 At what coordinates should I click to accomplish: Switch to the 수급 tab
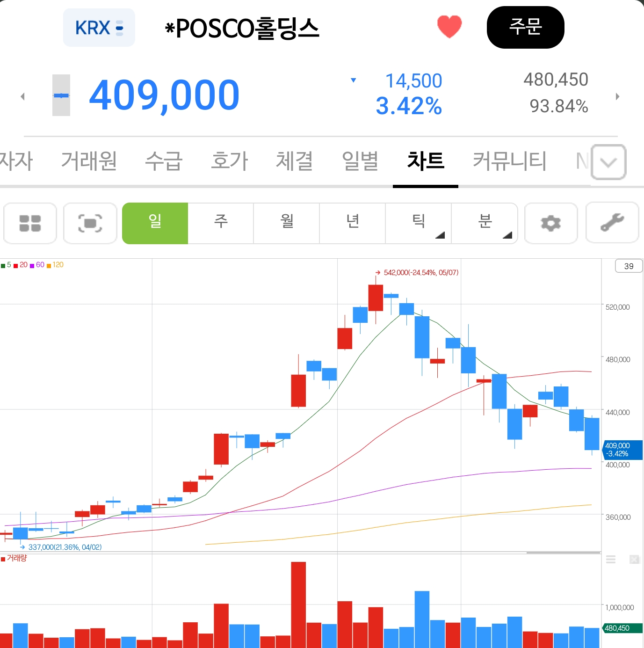click(164, 161)
